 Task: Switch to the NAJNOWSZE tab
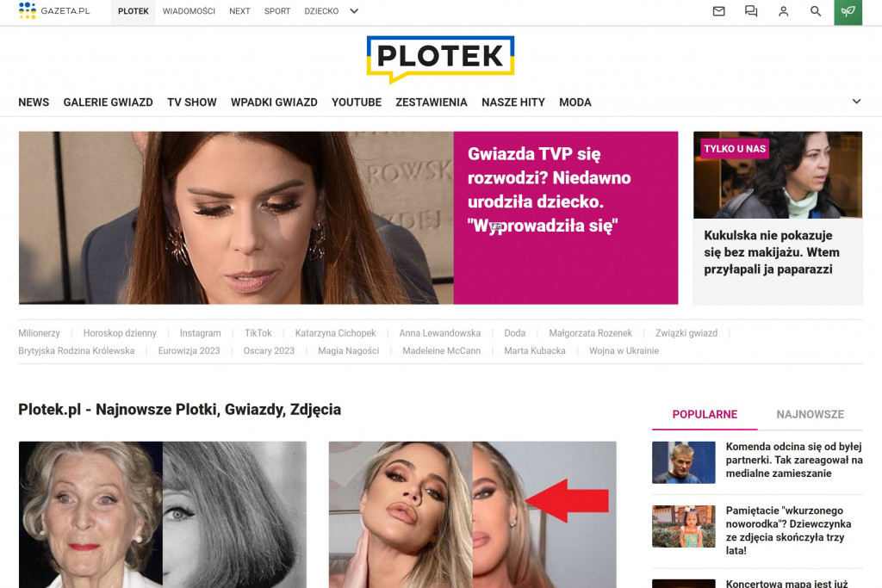coord(810,414)
